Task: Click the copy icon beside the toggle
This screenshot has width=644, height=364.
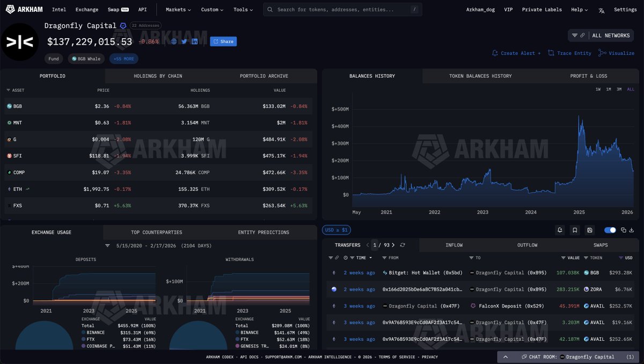Action: tap(623, 230)
